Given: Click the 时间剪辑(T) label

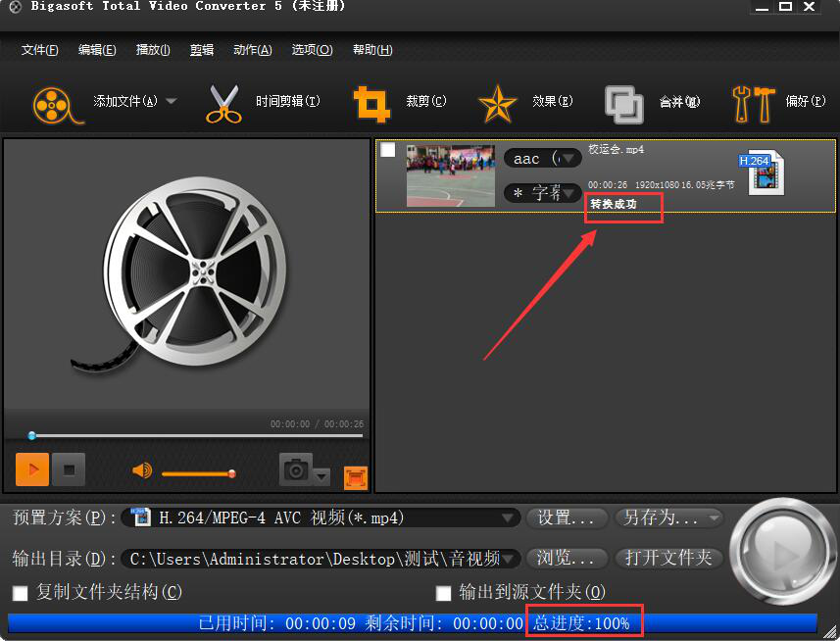Looking at the screenshot, I should (288, 101).
